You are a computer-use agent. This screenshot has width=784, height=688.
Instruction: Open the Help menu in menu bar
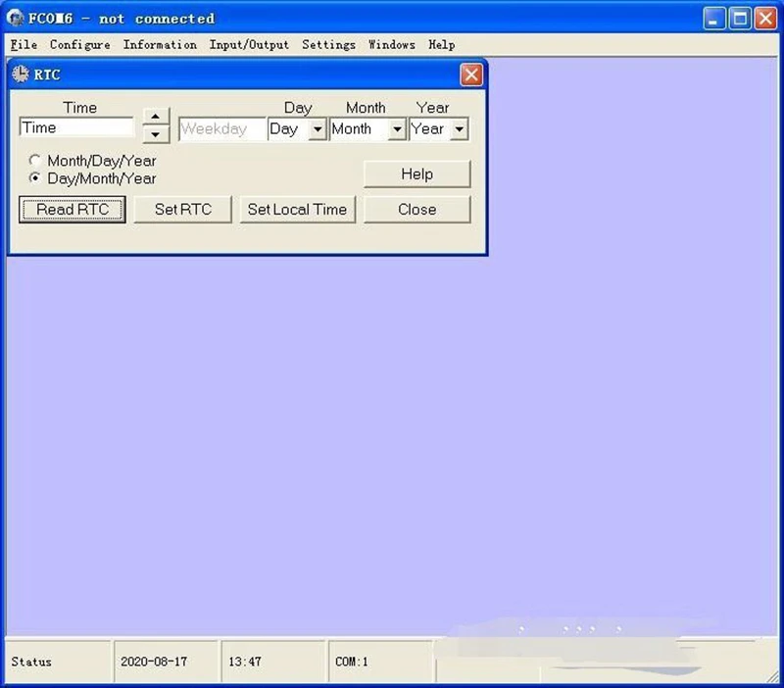tap(442, 44)
